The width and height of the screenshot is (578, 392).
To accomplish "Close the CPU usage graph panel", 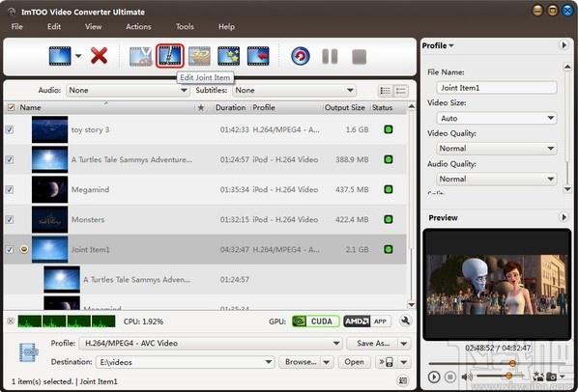I will 11,321.
